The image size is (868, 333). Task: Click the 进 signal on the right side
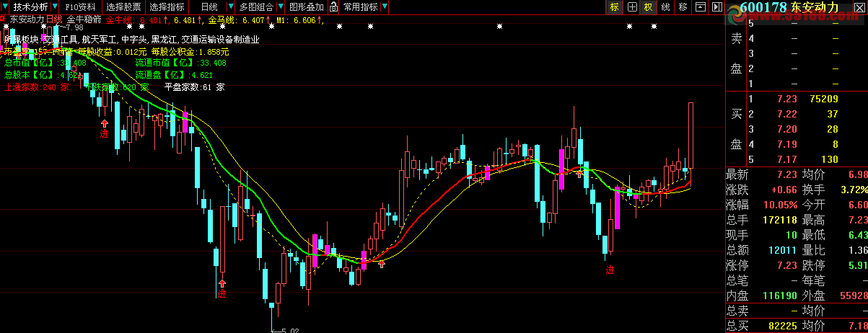(610, 270)
